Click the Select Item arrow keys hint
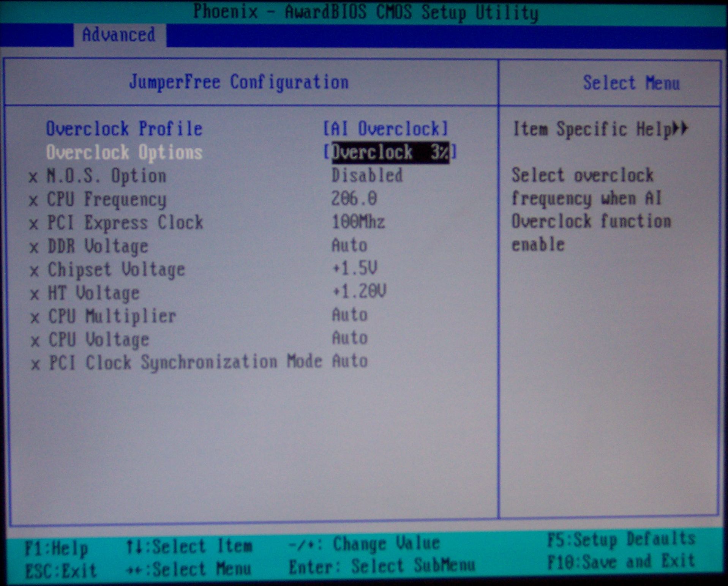728x586 pixels. (x=189, y=547)
